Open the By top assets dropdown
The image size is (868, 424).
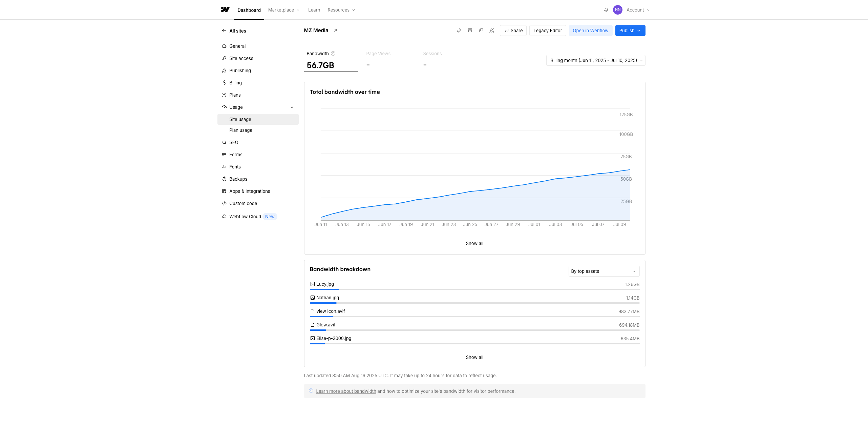tap(604, 271)
